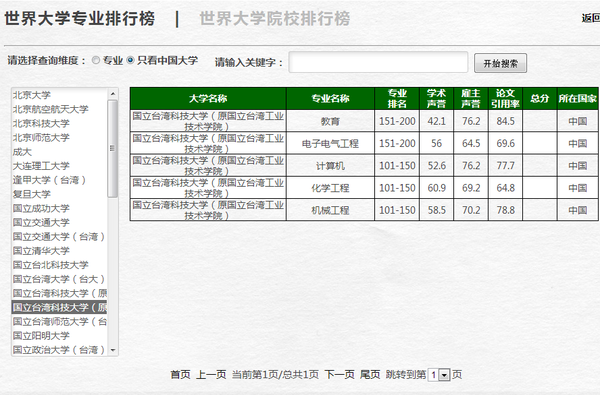Image resolution: width=600 pixels, height=395 pixels.
Task: Select 国立台湾师范大学 in the list
Action: pos(60,322)
